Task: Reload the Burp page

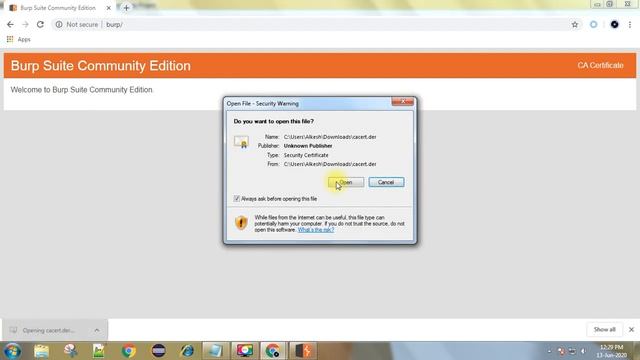Action: (40, 24)
